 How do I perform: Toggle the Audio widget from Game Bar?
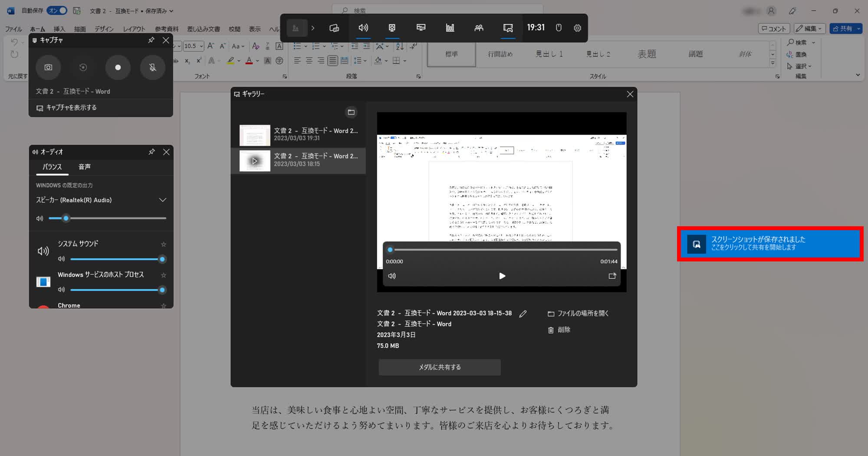tap(363, 28)
